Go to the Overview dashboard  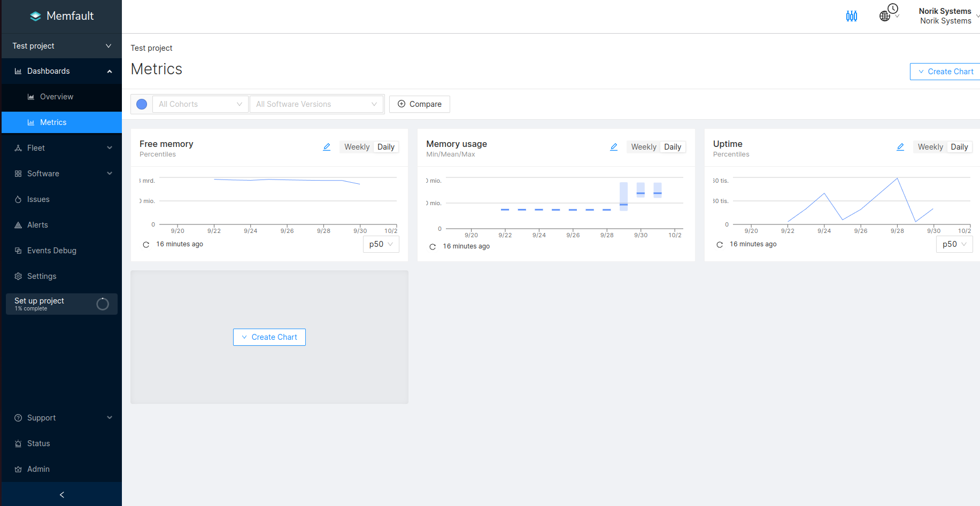point(62,97)
